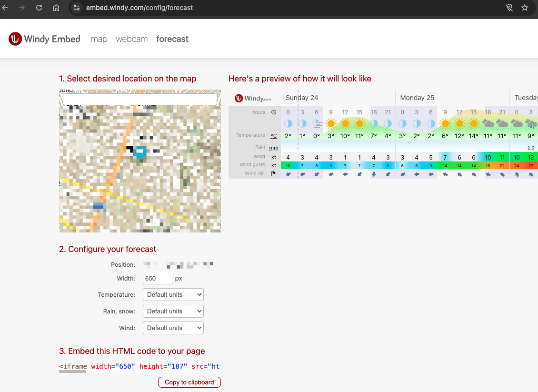
Task: Click the flag icon beside Wind dir.
Action: coord(274,174)
